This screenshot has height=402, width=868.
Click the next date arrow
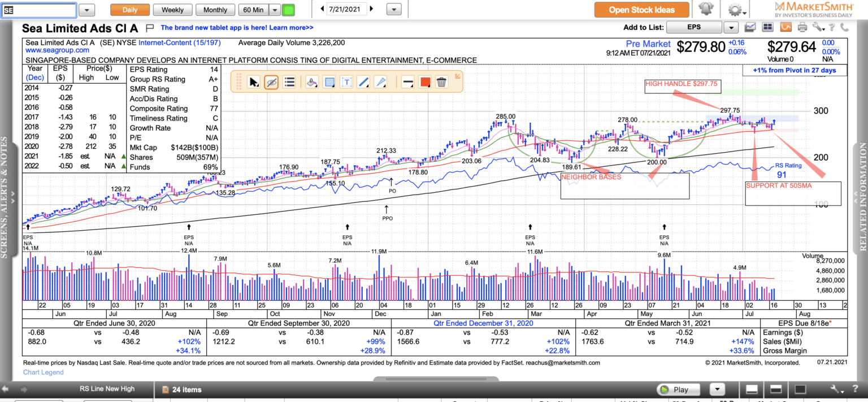372,8
